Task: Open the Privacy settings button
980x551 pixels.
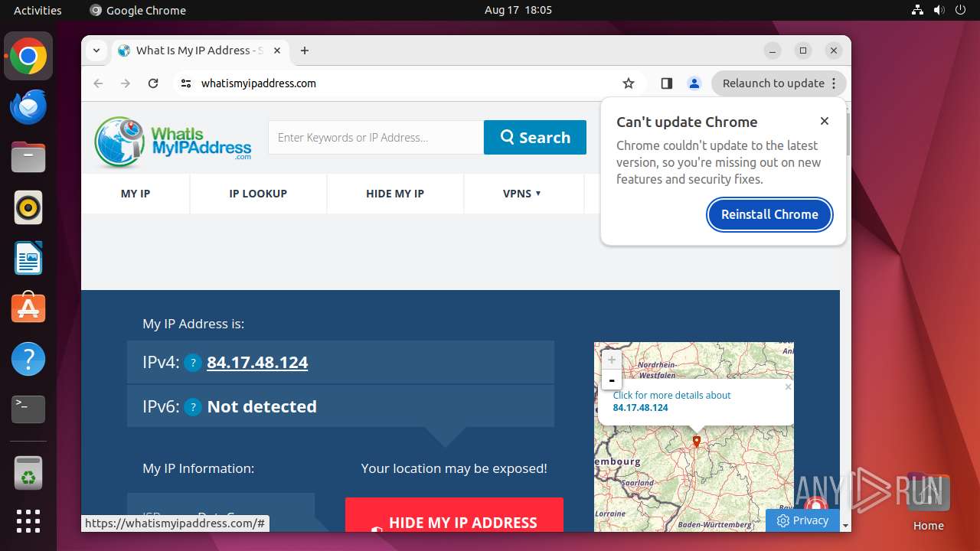Action: pyautogui.click(x=802, y=520)
